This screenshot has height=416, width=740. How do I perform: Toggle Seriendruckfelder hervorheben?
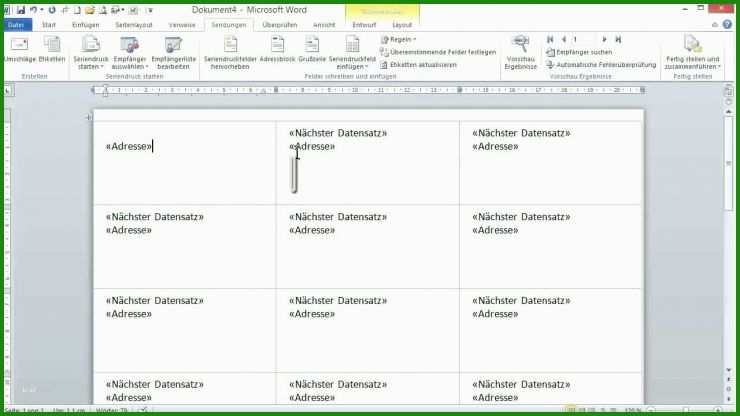click(230, 52)
